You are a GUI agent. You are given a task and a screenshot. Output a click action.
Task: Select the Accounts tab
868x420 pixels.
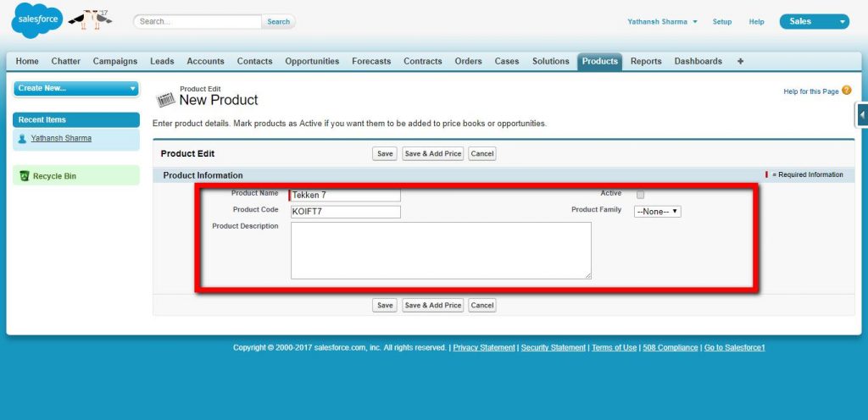point(205,61)
